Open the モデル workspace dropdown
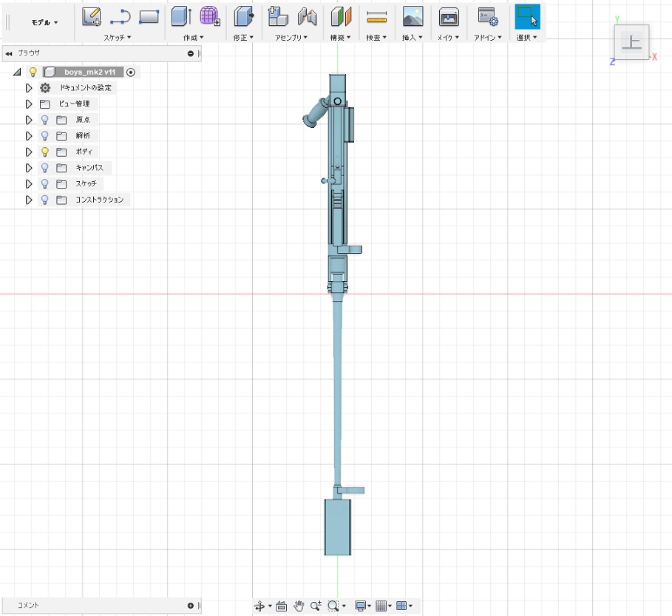672x616 pixels. click(44, 23)
